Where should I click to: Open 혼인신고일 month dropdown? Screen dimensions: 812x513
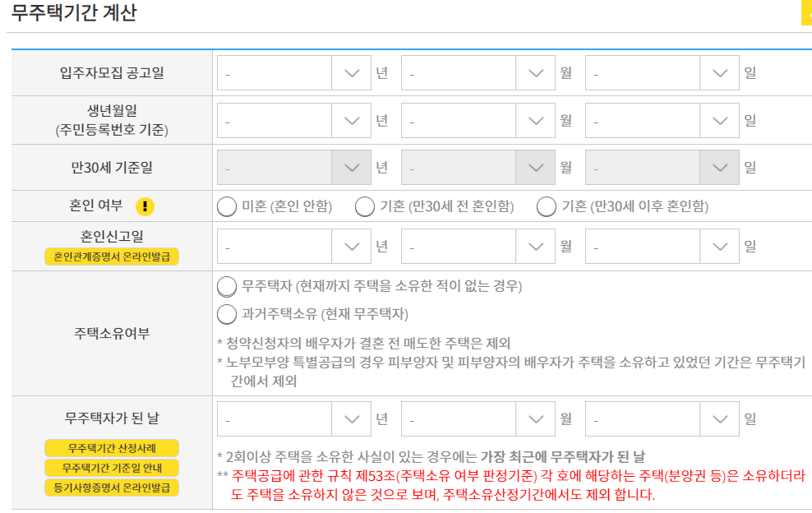[x=478, y=246]
